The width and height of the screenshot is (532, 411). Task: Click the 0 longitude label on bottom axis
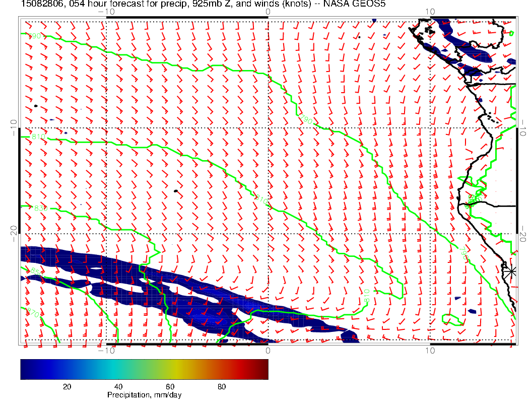268,350
